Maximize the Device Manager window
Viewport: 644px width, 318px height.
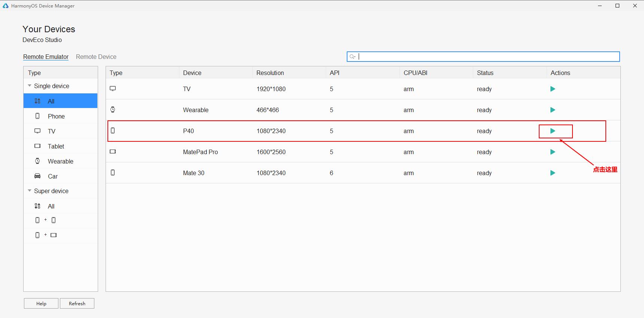617,6
